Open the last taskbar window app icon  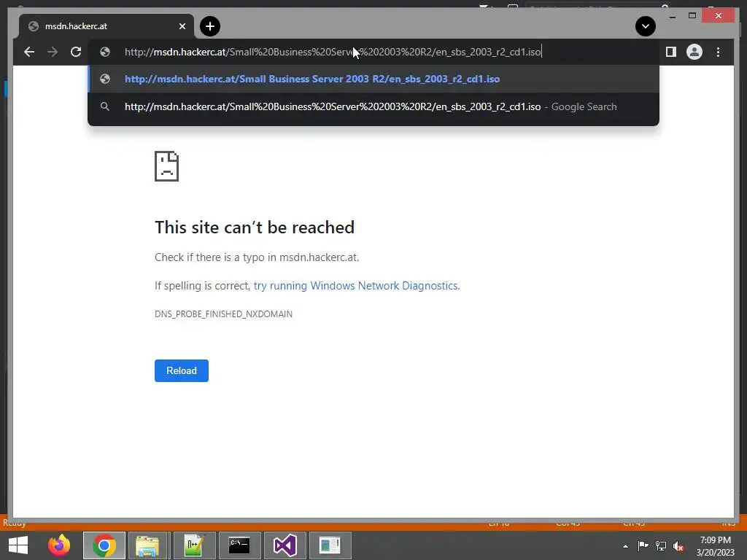coord(330,545)
